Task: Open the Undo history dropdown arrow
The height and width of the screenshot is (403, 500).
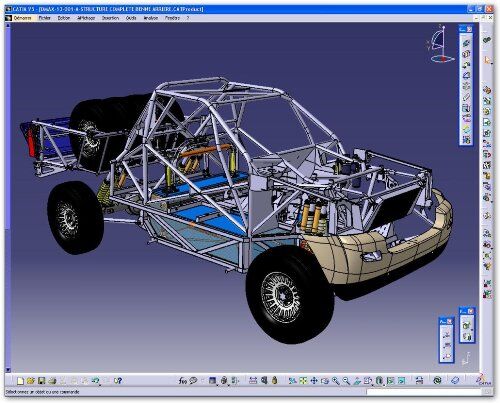Action: tap(100, 384)
